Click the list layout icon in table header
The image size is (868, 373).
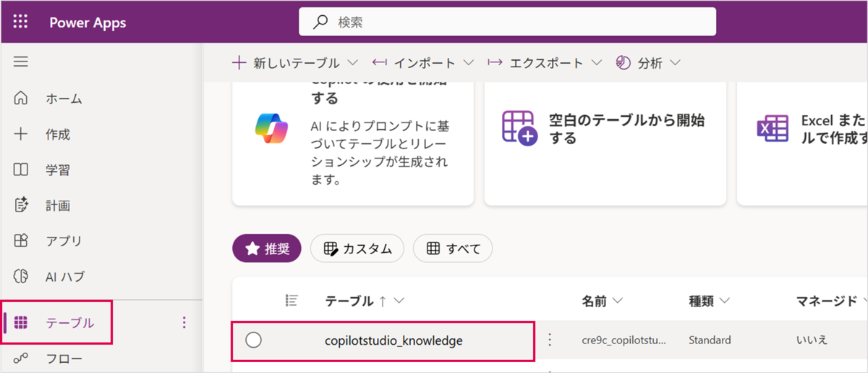point(292,300)
